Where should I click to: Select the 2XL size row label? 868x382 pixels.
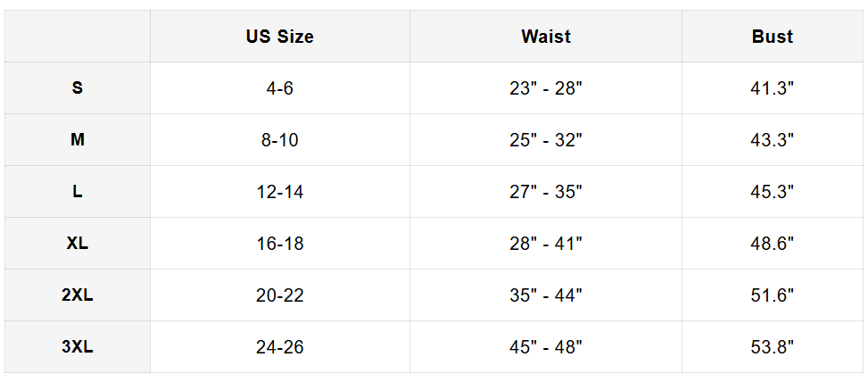(x=78, y=295)
